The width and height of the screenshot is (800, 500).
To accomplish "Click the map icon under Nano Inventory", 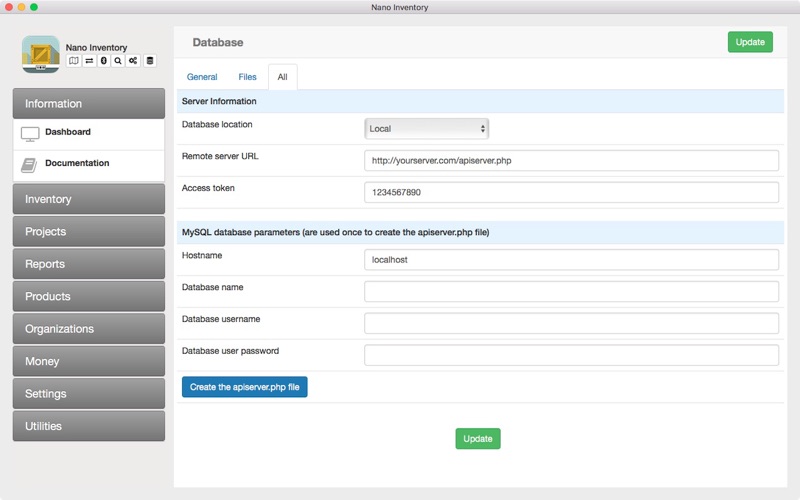I will click(x=74, y=61).
